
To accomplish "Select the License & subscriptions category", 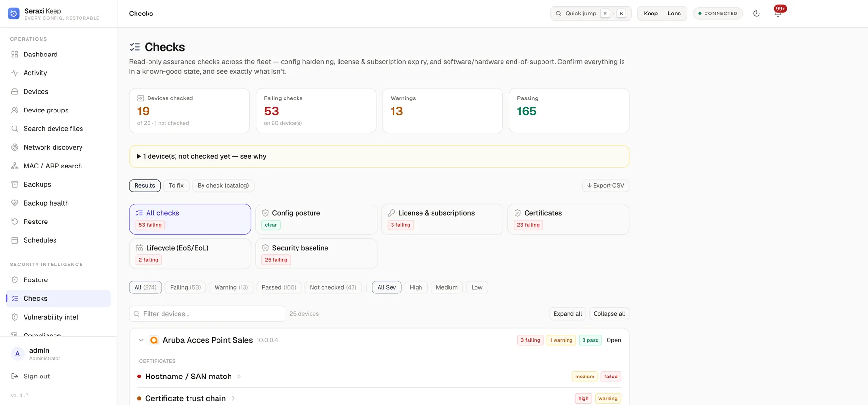I will [x=442, y=219].
